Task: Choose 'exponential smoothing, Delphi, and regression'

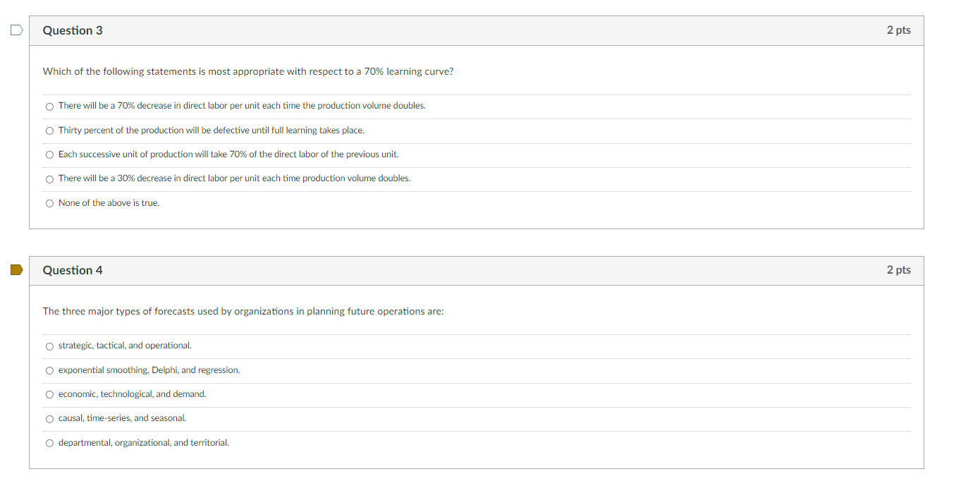Action: coord(49,370)
